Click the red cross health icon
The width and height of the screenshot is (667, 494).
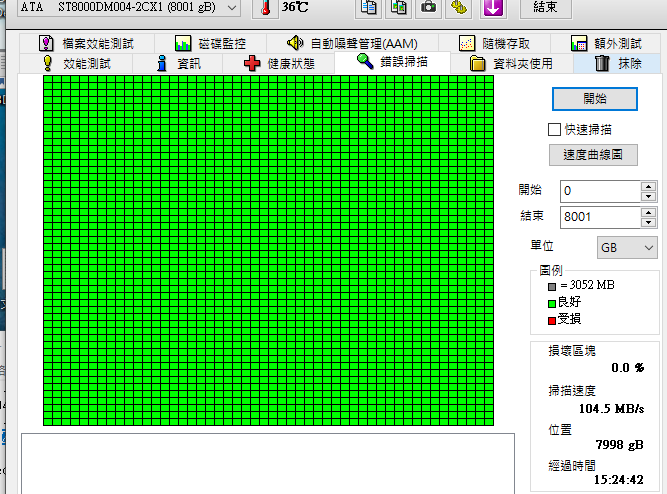[x=252, y=63]
